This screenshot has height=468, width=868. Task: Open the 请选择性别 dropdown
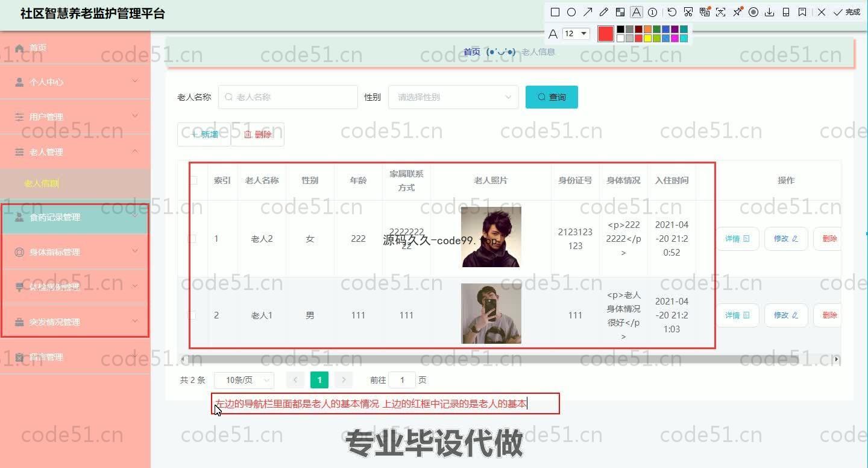point(453,97)
